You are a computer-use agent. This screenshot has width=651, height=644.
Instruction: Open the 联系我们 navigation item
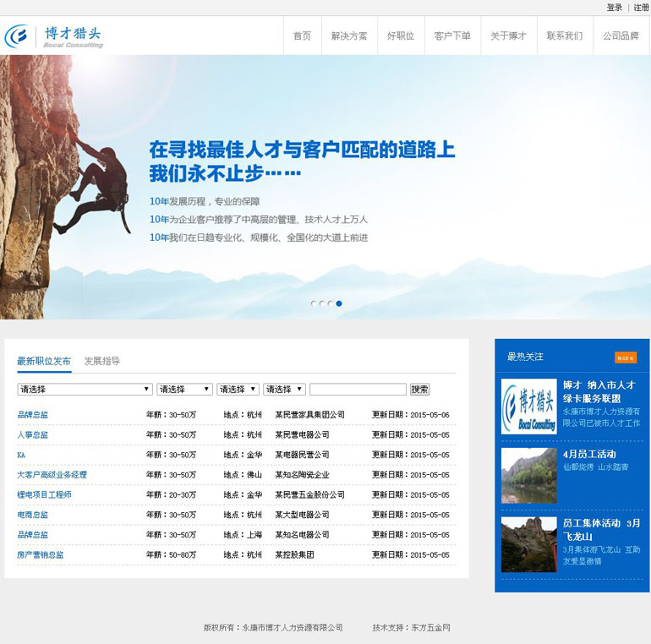click(x=564, y=36)
